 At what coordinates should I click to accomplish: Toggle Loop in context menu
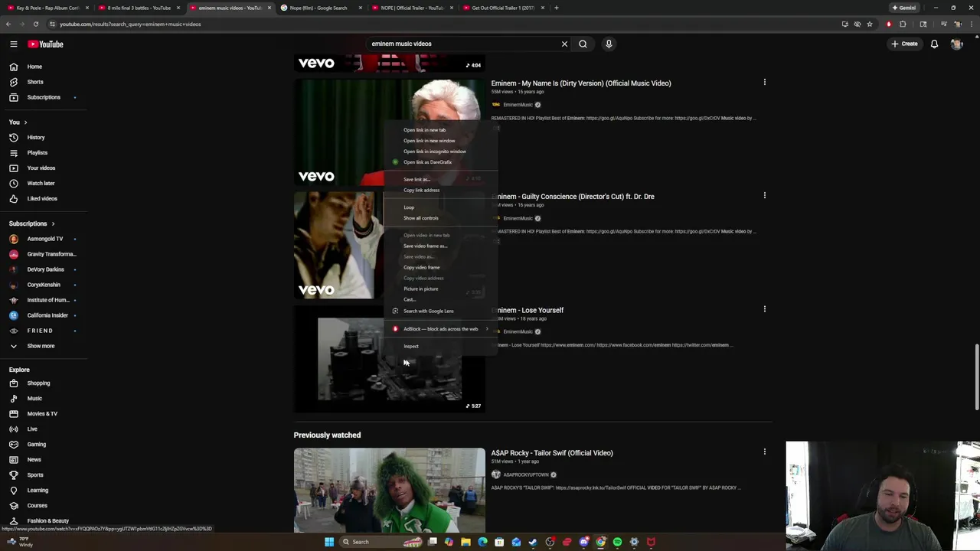point(441,207)
